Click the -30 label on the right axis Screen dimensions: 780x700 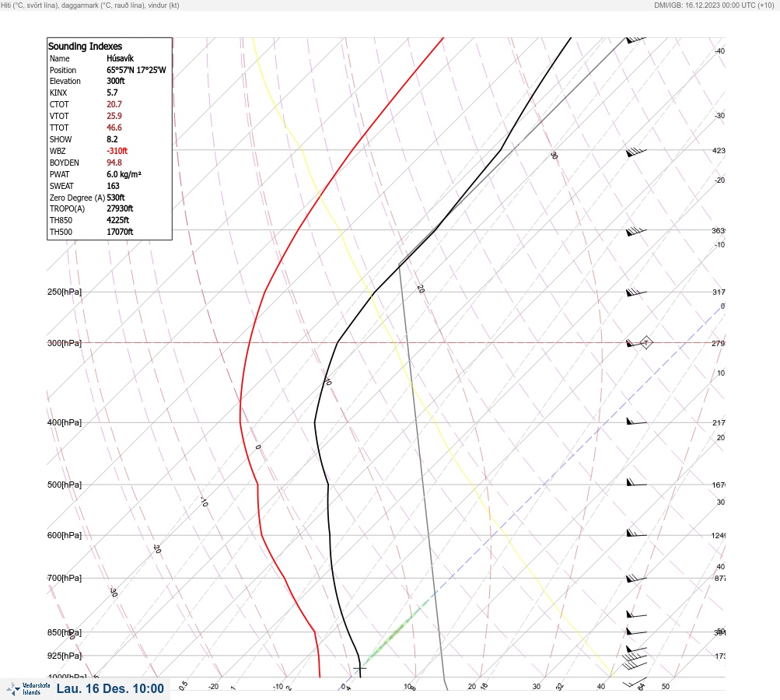[x=719, y=115]
